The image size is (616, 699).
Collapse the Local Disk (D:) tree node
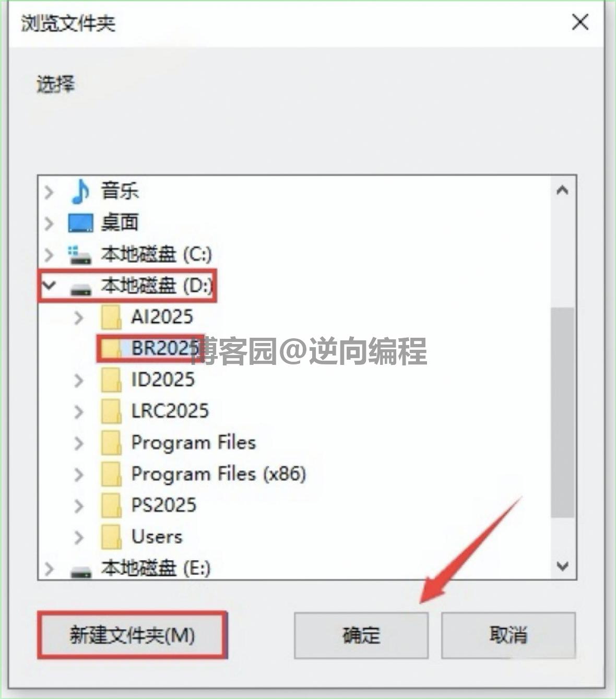pos(49,285)
